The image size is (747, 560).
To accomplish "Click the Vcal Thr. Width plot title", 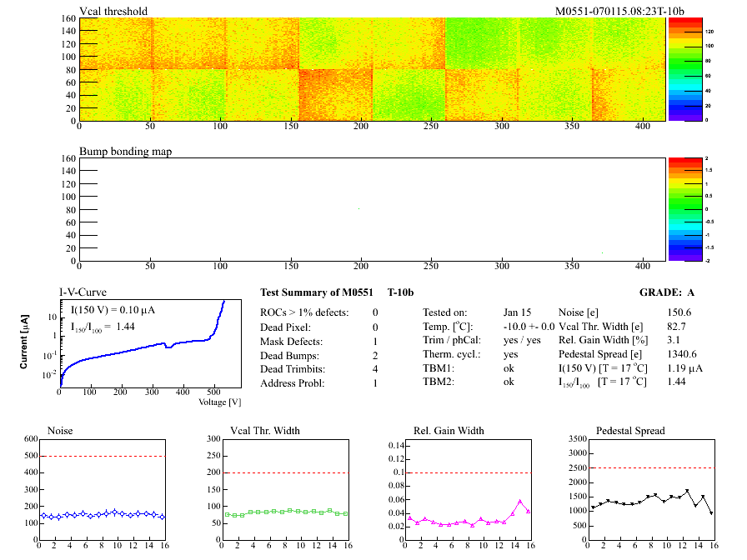I will (264, 431).
